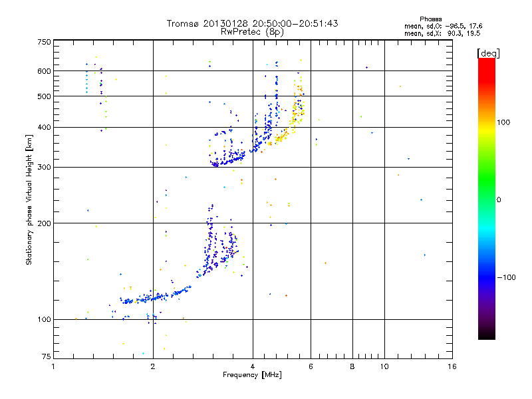Screen dimensions: 532x399
Task: Click the x-axis label '10'
Action: 384,366
